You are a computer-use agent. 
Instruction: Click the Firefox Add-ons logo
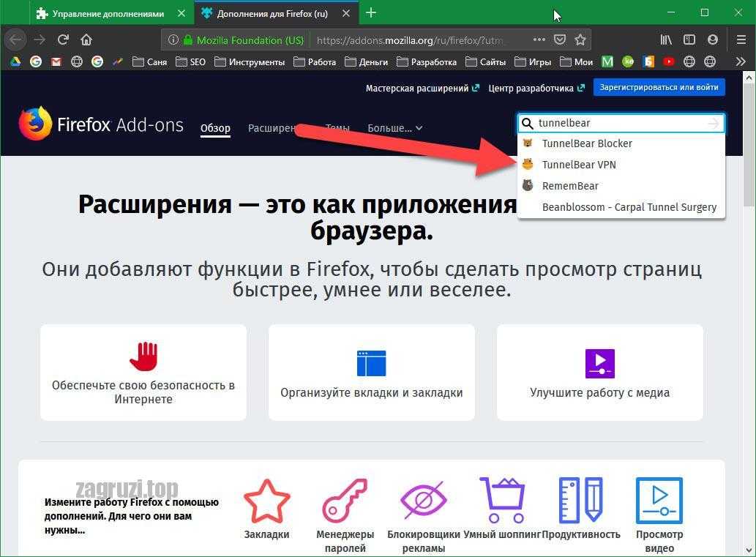click(101, 124)
